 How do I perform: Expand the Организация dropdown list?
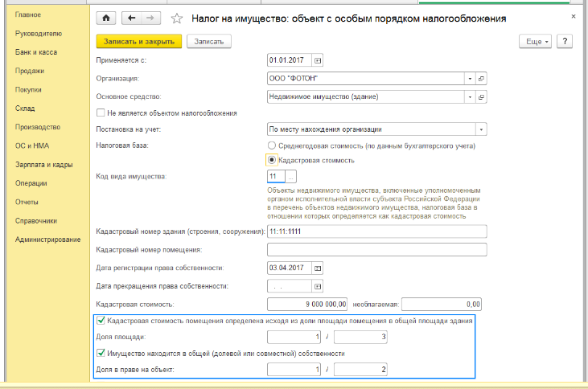468,79
